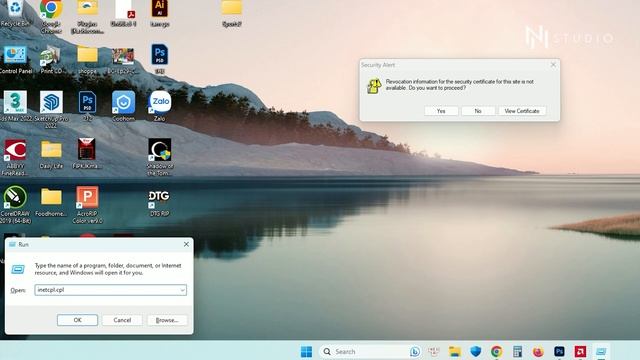Click Cancel in the Run dialog
The image size is (640, 360).
coord(122,320)
